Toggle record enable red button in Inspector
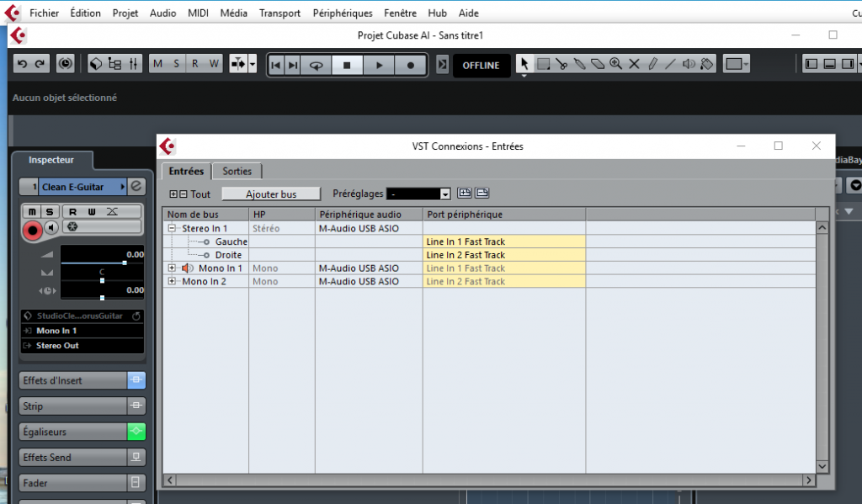862x504 pixels. [33, 231]
